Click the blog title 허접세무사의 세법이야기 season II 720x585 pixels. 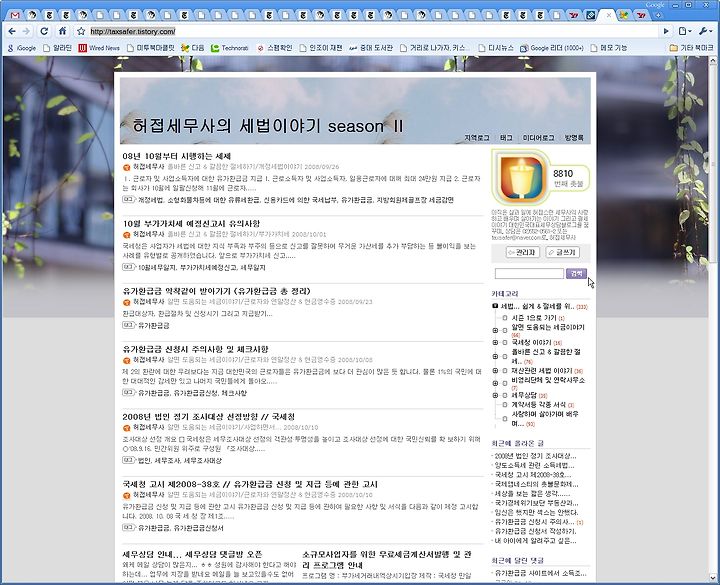coord(268,126)
